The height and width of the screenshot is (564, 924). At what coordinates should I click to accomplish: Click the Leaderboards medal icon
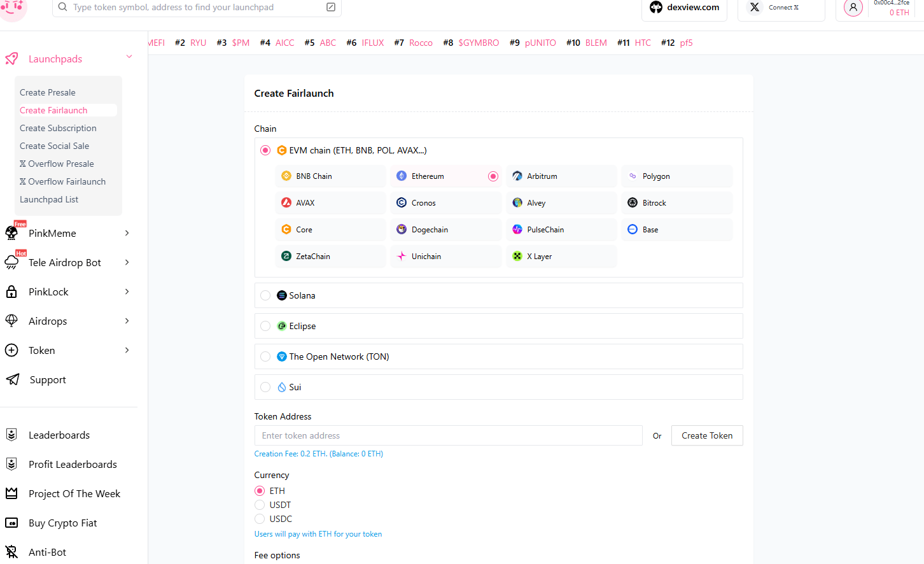[x=11, y=435]
